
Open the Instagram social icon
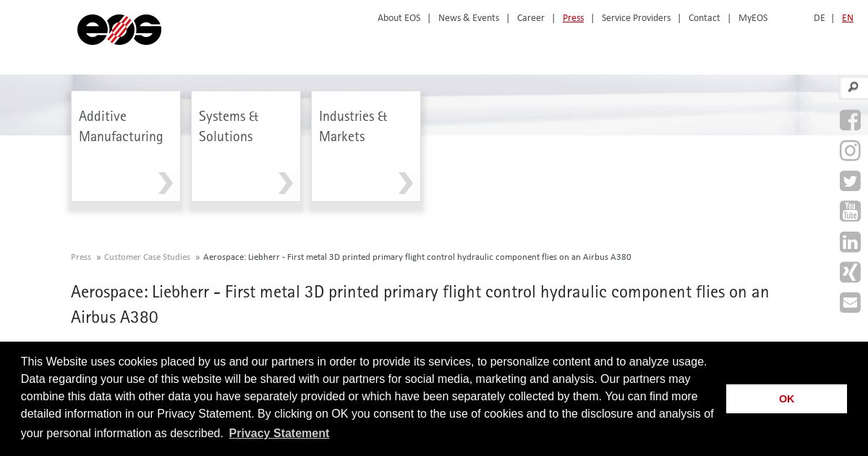850,151
